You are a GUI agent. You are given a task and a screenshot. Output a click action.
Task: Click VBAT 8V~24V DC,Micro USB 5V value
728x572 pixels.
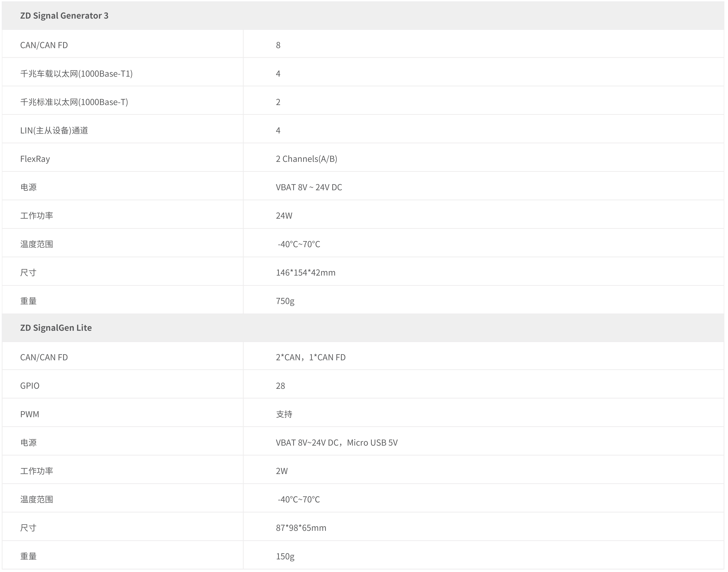coord(337,443)
